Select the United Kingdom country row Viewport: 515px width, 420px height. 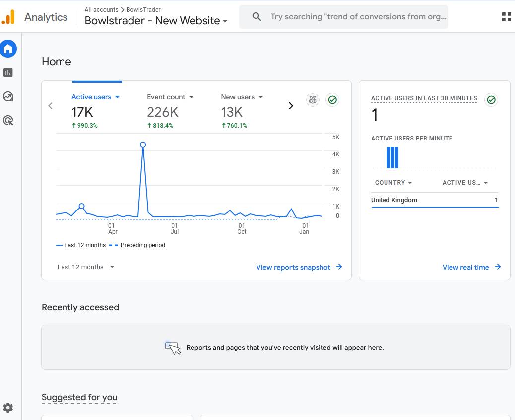(435, 200)
